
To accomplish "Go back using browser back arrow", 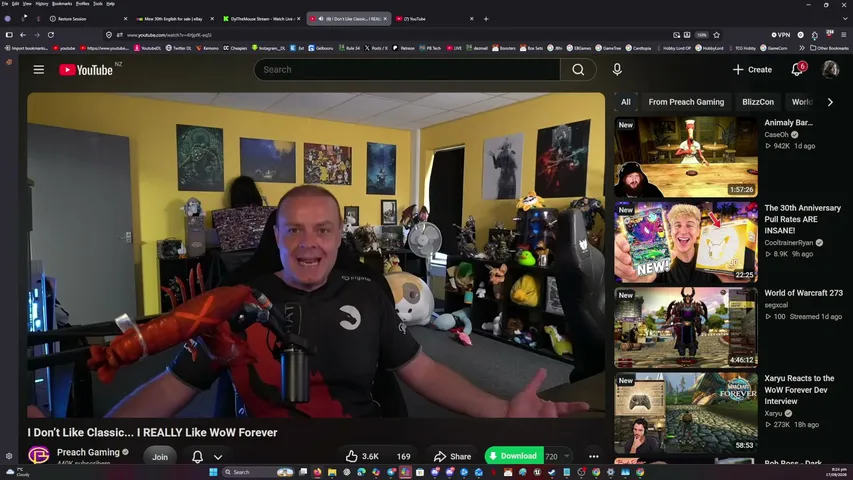I will coord(23,35).
